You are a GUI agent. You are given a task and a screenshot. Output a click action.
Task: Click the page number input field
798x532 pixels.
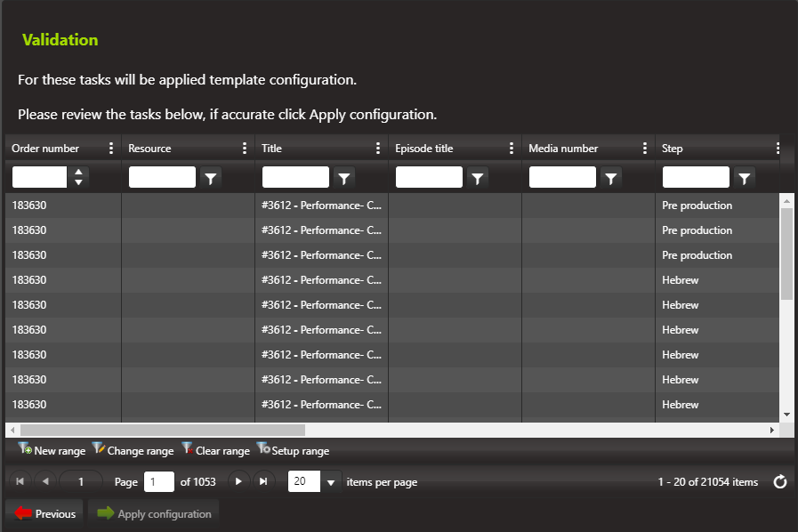click(x=158, y=482)
